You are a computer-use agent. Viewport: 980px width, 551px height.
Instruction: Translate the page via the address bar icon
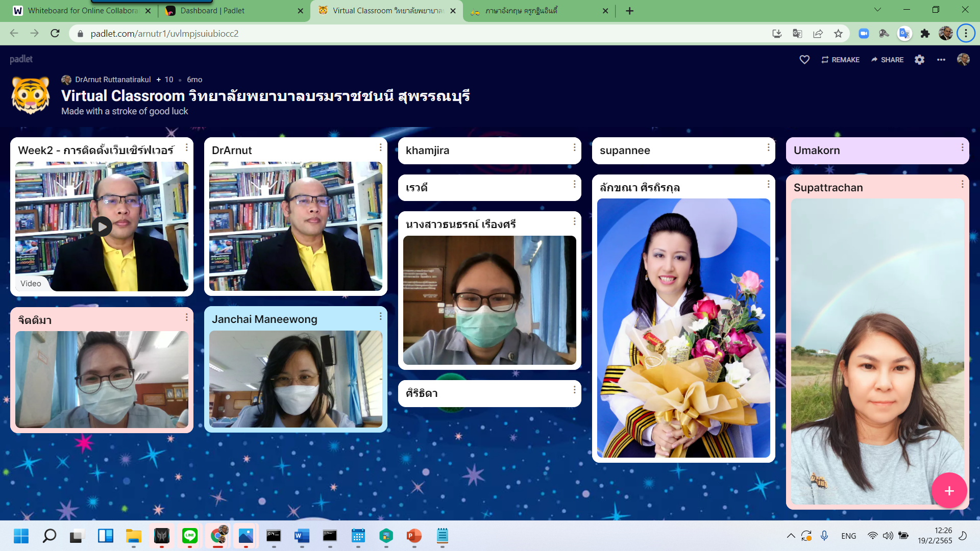(797, 34)
